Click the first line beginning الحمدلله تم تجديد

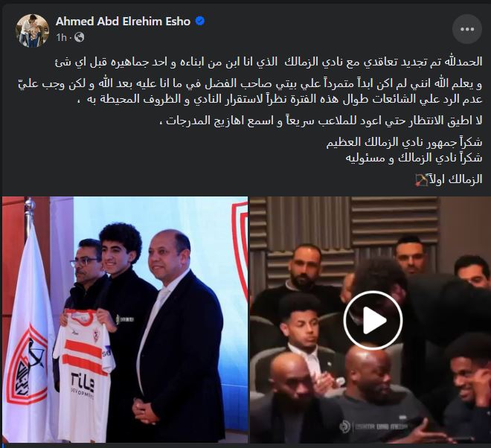coord(269,62)
